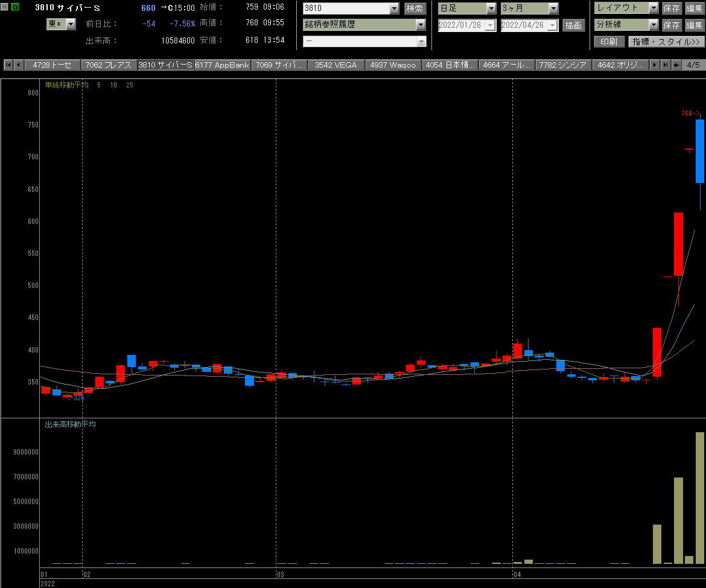Jump to last tab with skip-forward icon
Viewport: 706px width, 588px height.
click(x=665, y=65)
